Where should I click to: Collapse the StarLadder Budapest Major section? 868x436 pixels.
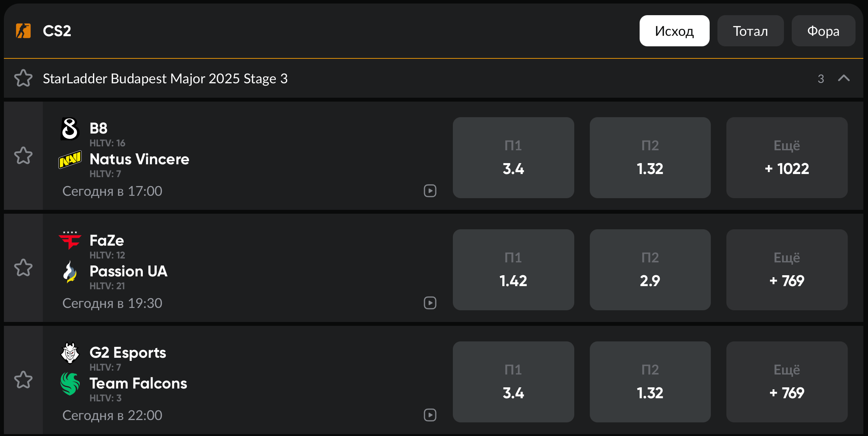843,78
